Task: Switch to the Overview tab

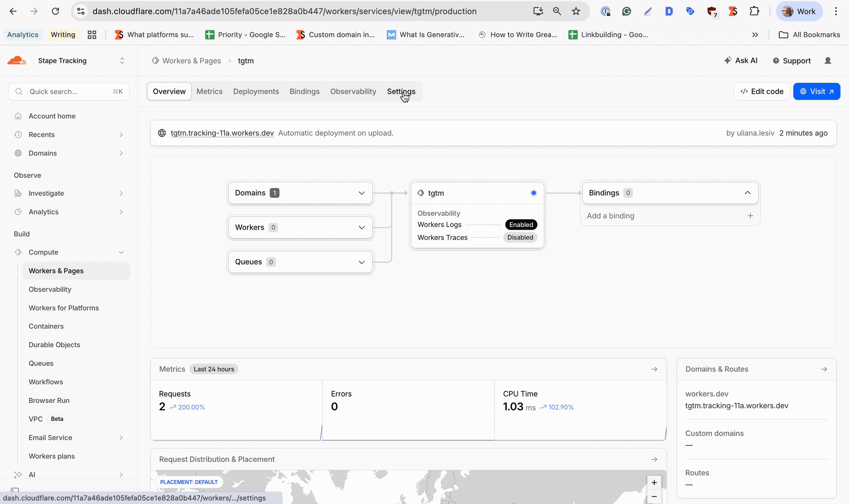Action: [169, 91]
